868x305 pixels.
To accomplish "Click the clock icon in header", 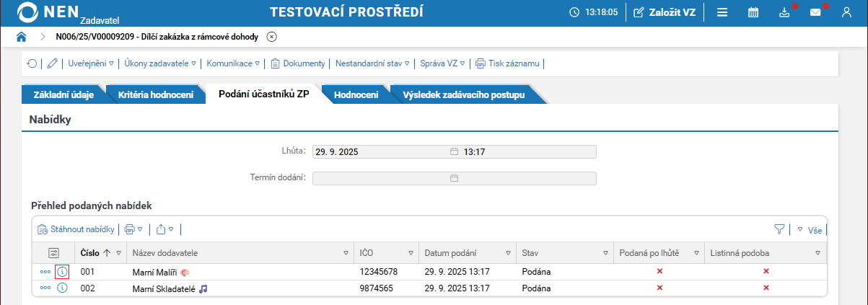I will (x=574, y=12).
